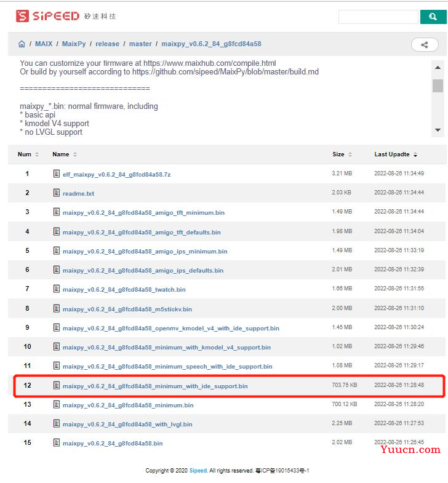The height and width of the screenshot is (483, 448).
Task: Download amigo_tft_defaults.bin firmware
Action: [x=142, y=232]
